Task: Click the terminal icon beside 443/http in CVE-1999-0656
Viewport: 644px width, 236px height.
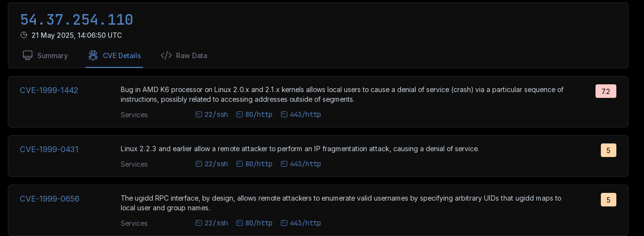Action: [x=284, y=223]
